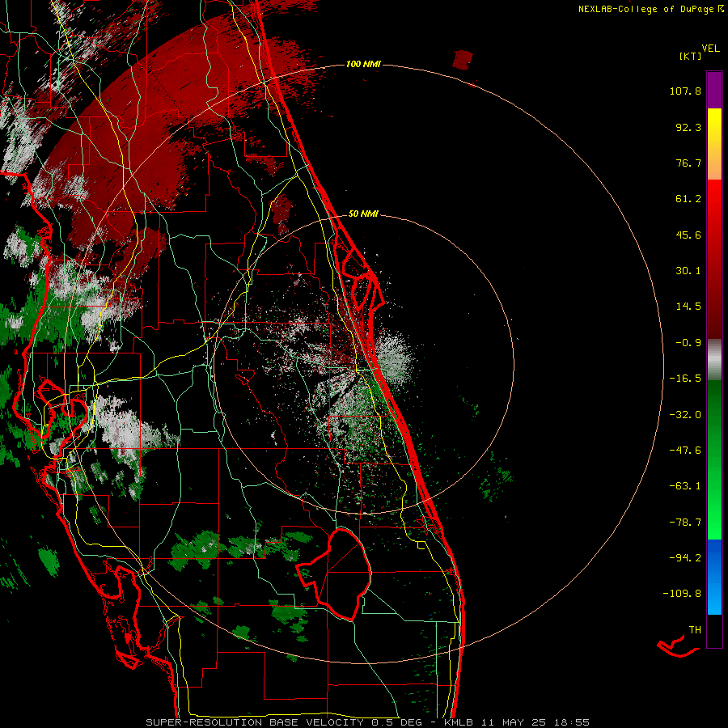728x728 pixels.
Task: Click the NEXLAB-College of DuPage watermark text
Action: click(x=650, y=9)
